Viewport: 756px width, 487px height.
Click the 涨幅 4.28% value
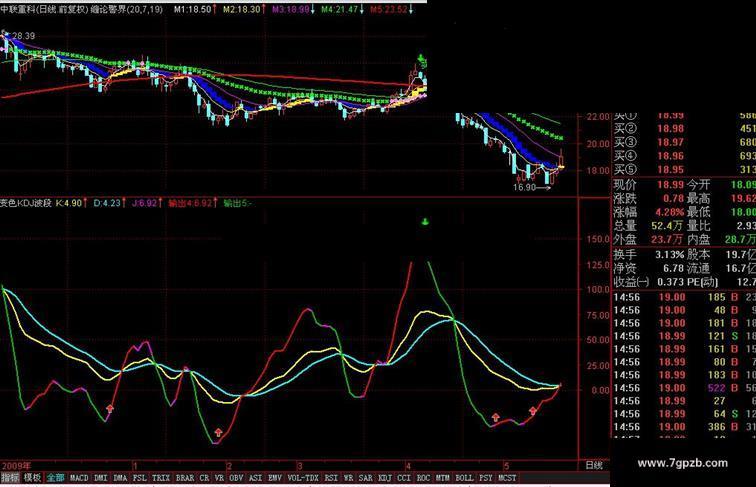(x=670, y=212)
